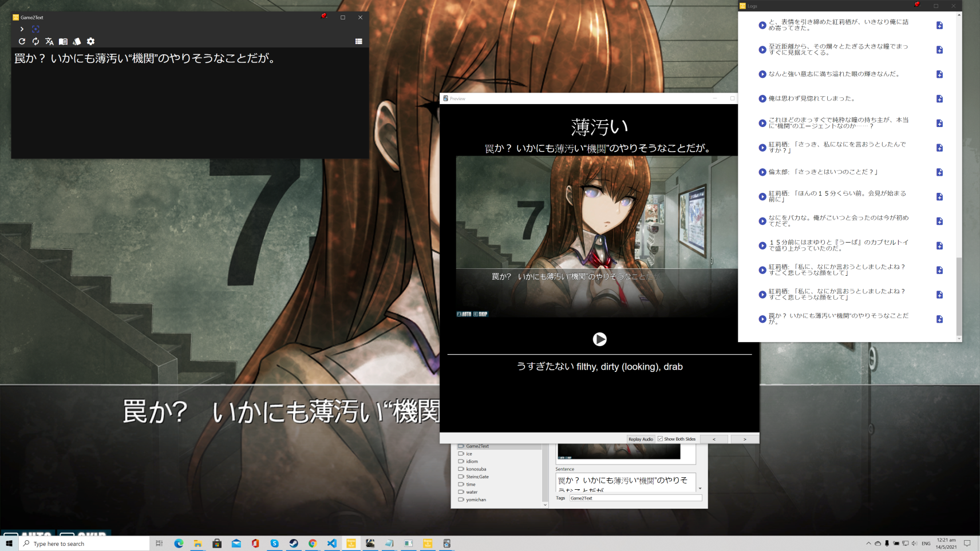Click the screen capture region icon in Game2Text

pyautogui.click(x=35, y=29)
